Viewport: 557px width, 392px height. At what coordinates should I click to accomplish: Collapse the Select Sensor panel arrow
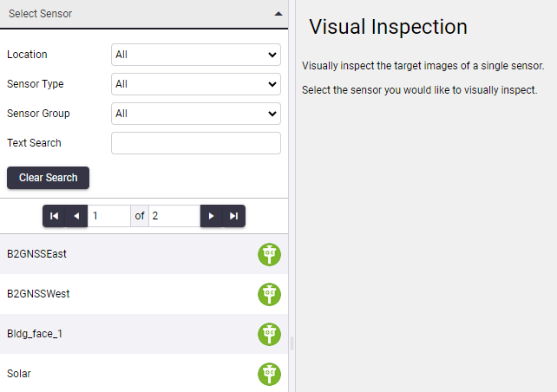tap(278, 14)
